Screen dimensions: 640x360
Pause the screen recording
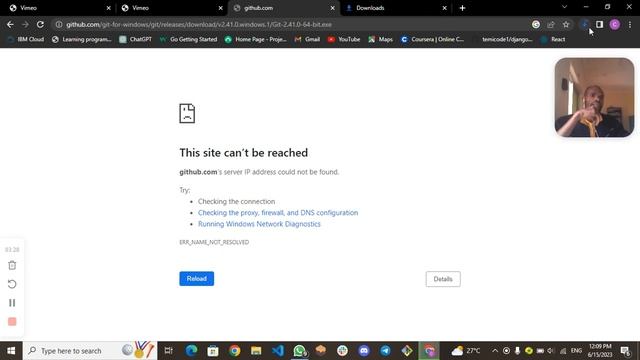coord(12,303)
